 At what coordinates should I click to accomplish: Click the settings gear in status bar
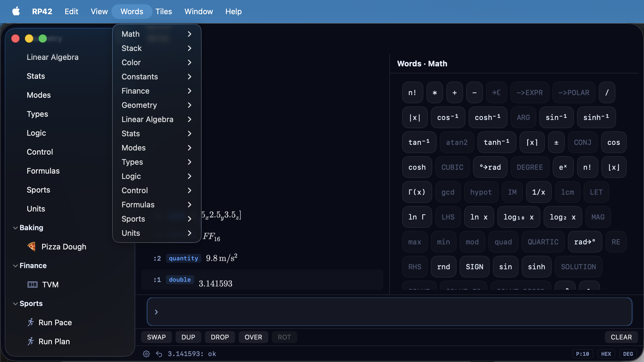click(146, 354)
